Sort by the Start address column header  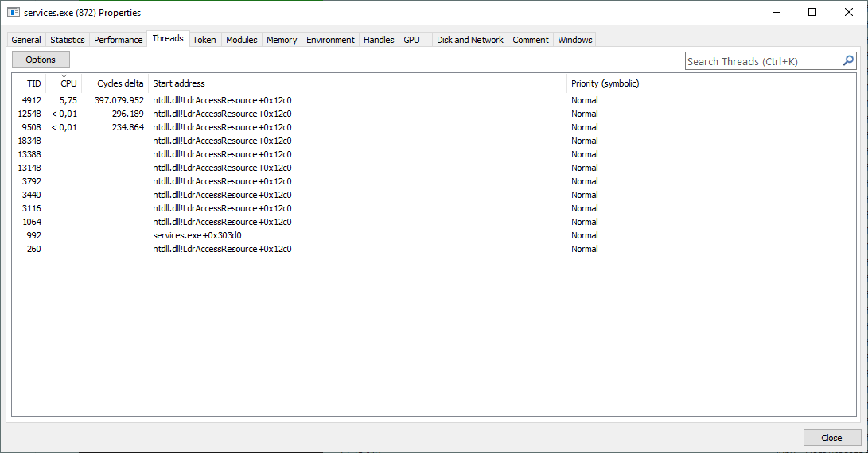357,83
